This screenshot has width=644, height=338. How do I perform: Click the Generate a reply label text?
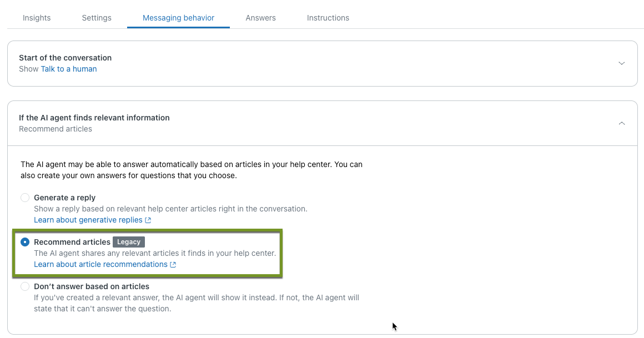(x=64, y=198)
